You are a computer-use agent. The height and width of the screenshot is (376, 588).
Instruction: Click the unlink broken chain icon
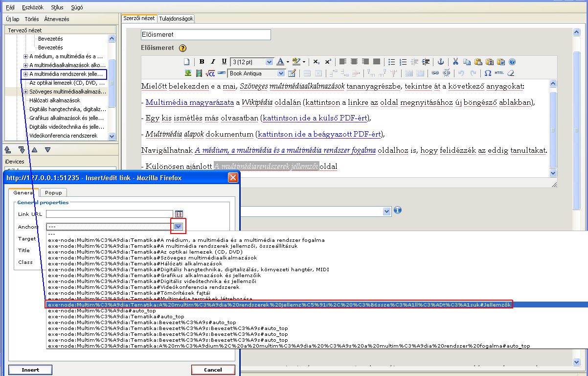pyautogui.click(x=446, y=73)
